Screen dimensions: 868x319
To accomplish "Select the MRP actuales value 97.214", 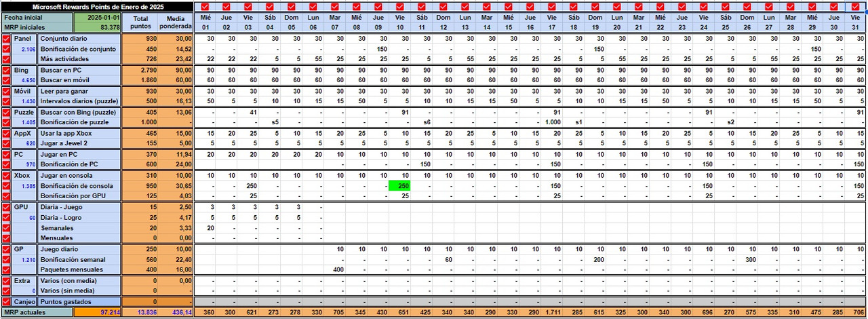I will (x=98, y=312).
